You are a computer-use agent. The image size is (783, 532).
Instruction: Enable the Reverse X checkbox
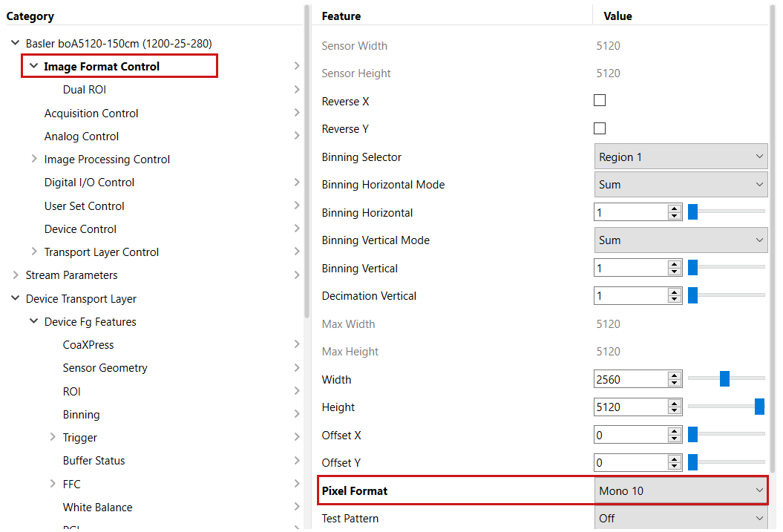point(599,100)
